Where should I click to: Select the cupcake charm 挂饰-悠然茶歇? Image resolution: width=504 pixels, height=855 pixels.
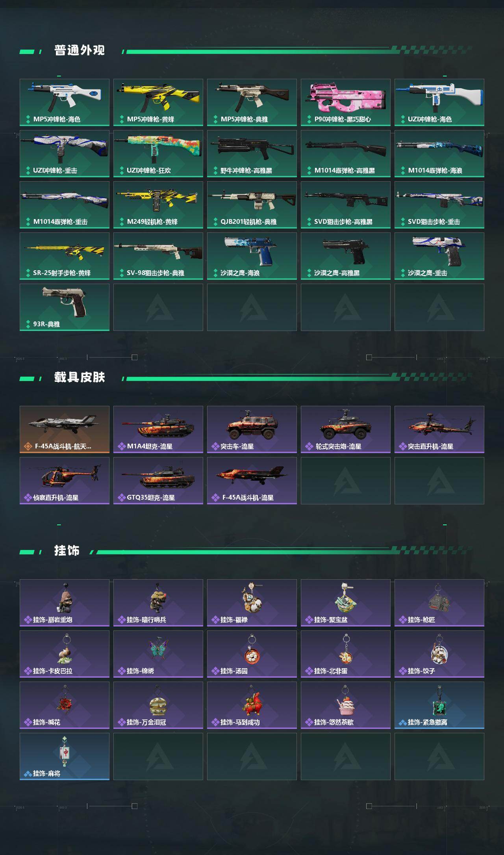point(346,705)
